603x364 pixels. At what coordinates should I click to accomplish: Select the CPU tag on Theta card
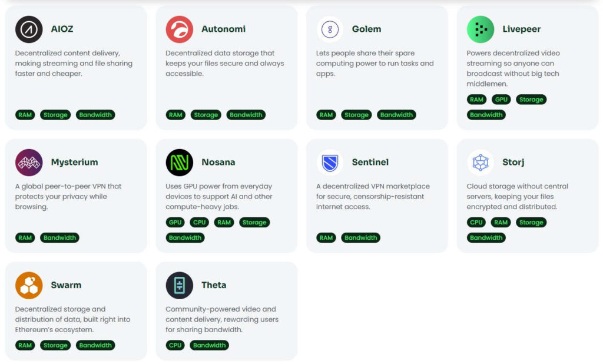click(x=175, y=345)
